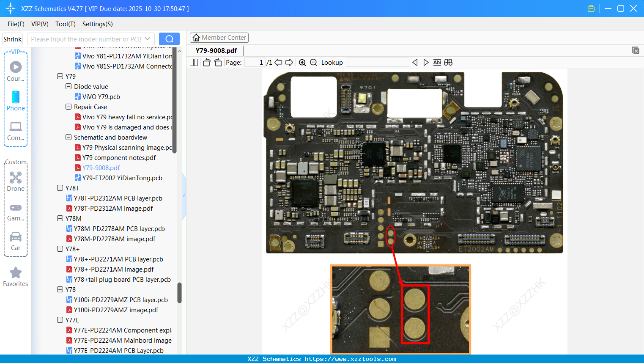Collapse the Y78M tree node
The width and height of the screenshot is (644, 363).
point(60,219)
